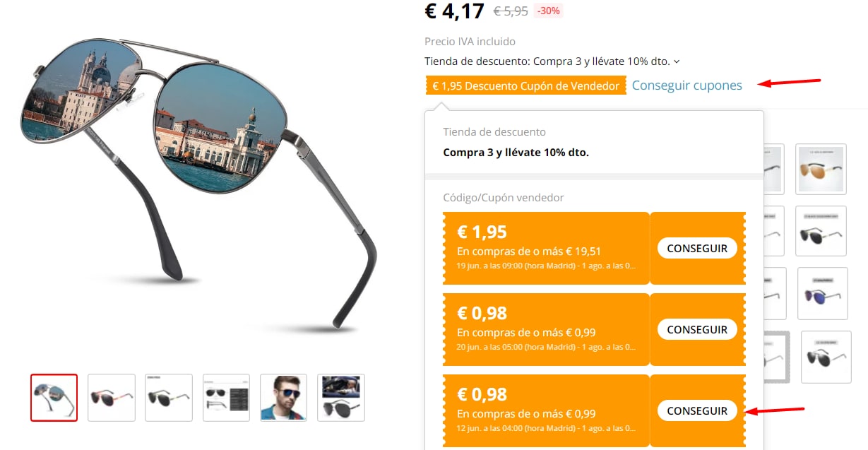Click the Compra 3 y llévate 10% dto. offer
The width and height of the screenshot is (868, 450).
(516, 152)
